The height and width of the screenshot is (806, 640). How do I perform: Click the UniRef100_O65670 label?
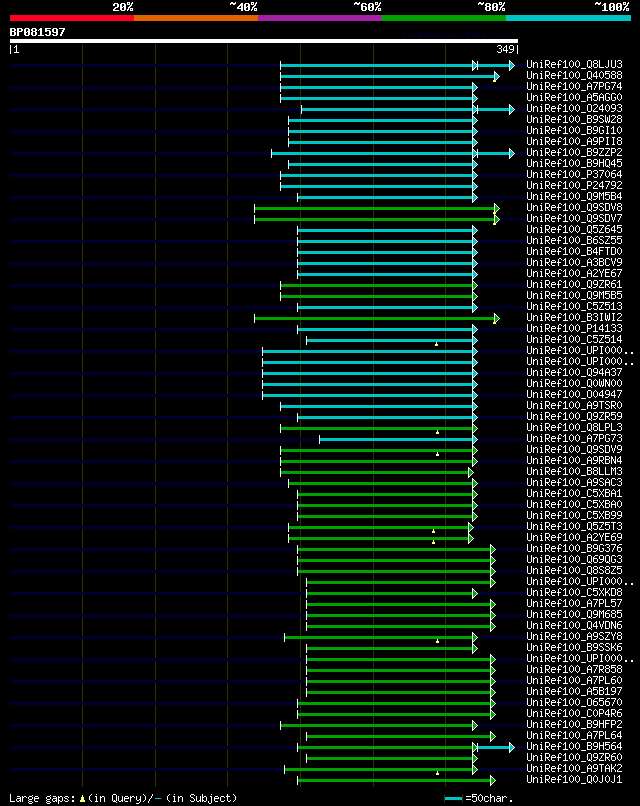[x=574, y=702]
